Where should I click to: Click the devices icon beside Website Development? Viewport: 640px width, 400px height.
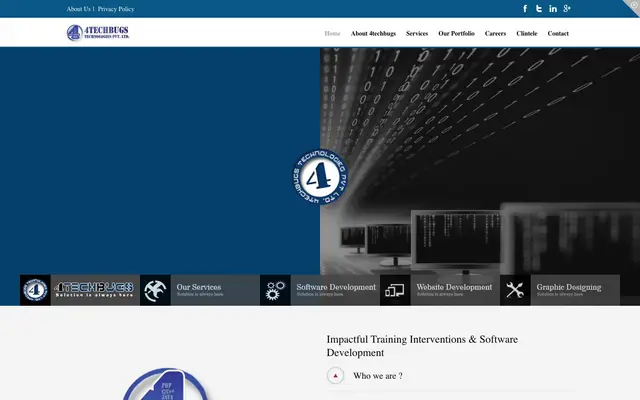(395, 290)
